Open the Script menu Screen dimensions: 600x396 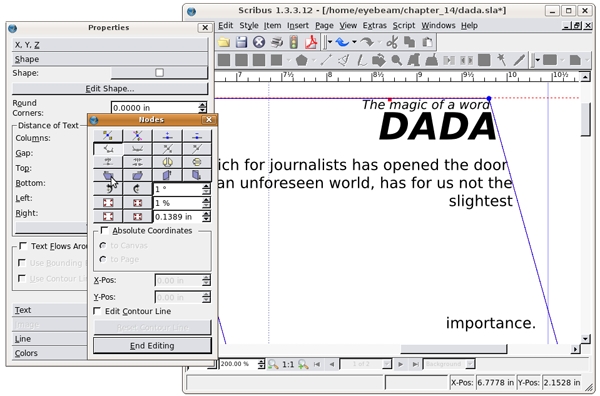(404, 26)
